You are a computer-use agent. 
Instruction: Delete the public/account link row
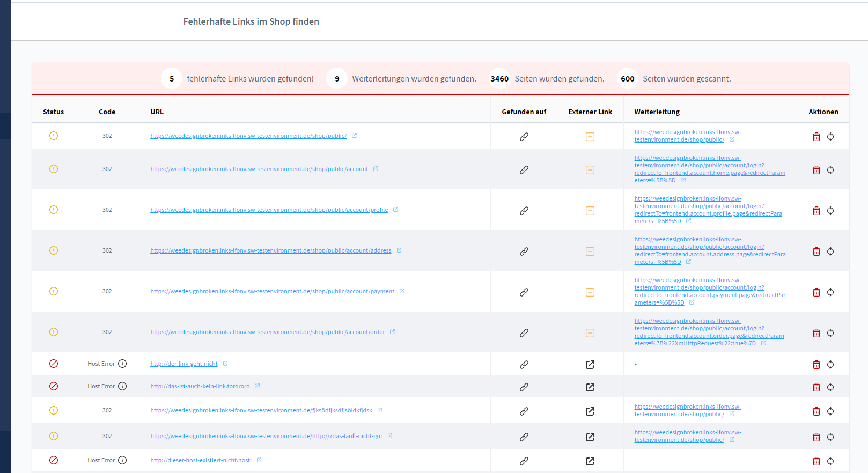816,170
